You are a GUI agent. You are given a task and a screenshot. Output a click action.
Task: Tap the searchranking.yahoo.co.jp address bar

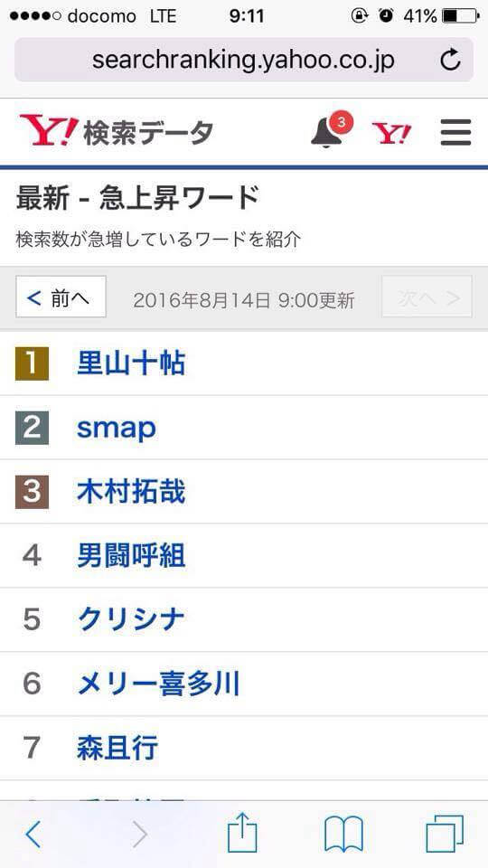(x=244, y=60)
